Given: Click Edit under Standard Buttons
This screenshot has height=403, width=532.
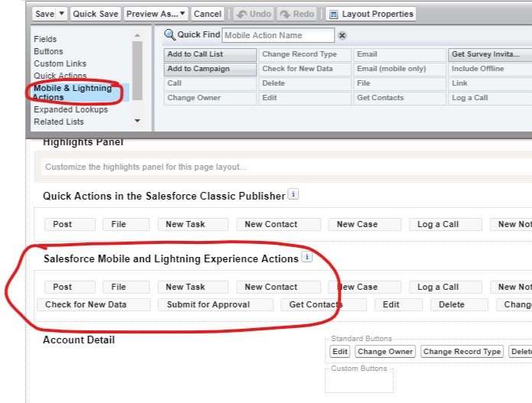Looking at the screenshot, I should 339,352.
